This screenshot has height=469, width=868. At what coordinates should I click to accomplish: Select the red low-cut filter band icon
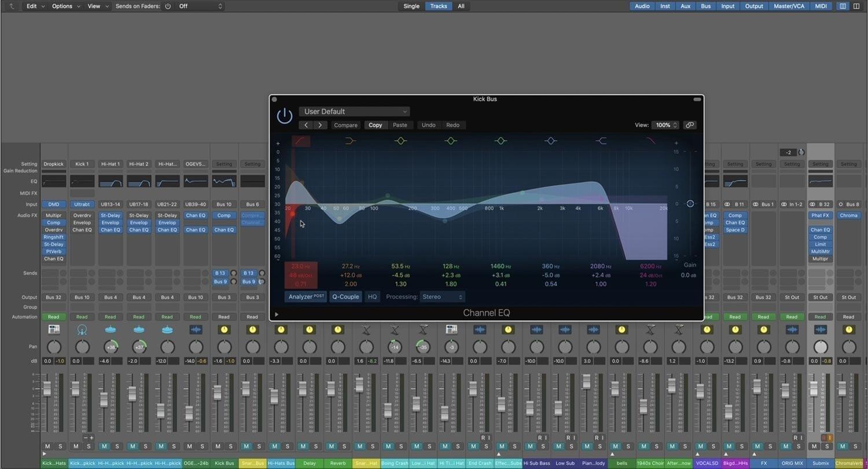[301, 141]
